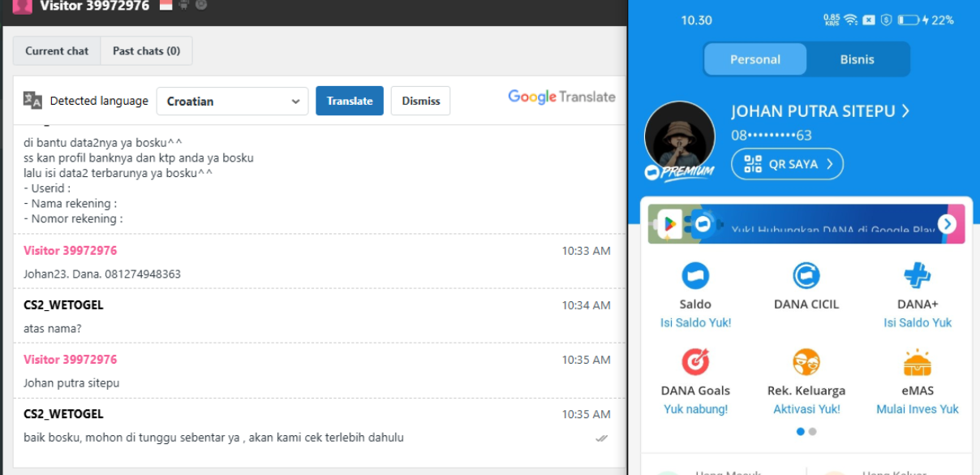Click the Visitor 39972976 header title
This screenshot has height=475, width=980.
point(95,6)
